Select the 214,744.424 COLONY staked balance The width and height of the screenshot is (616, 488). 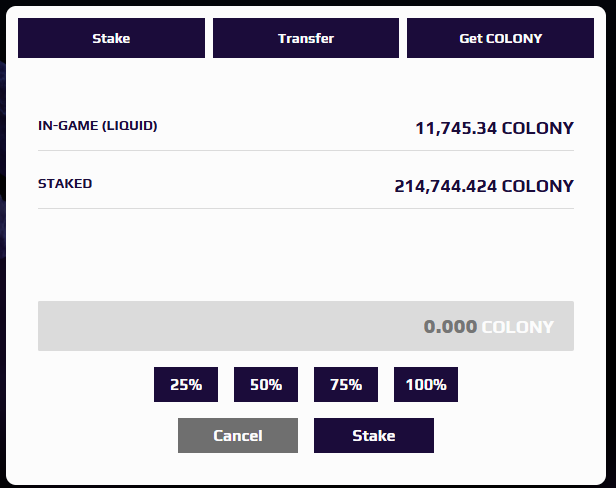click(x=484, y=186)
